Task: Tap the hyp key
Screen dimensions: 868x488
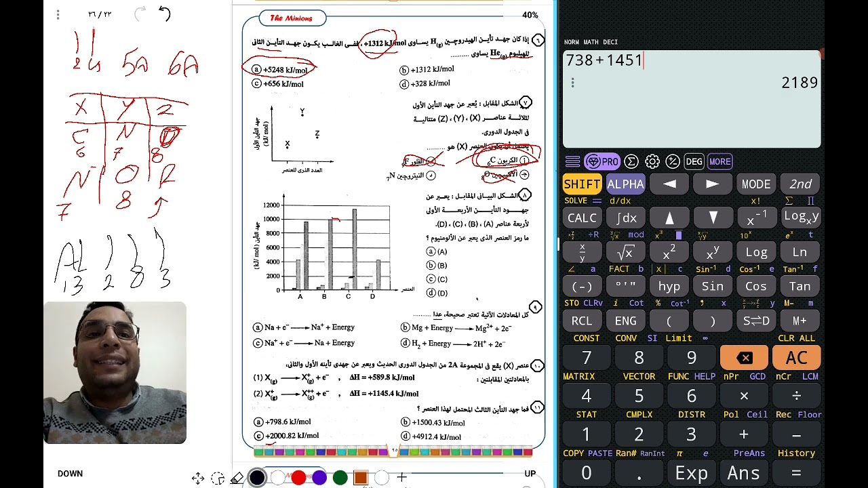Action: [669, 287]
